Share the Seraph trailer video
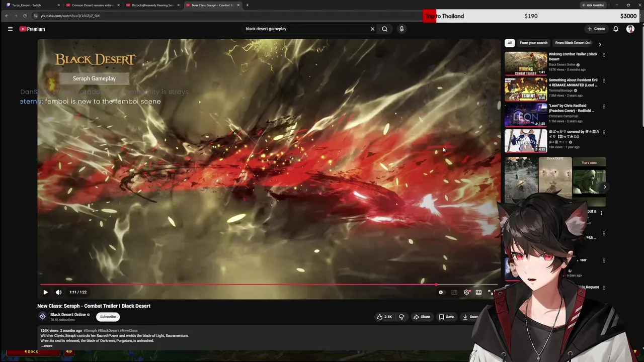Image resolution: width=644 pixels, height=362 pixels. tap(422, 317)
